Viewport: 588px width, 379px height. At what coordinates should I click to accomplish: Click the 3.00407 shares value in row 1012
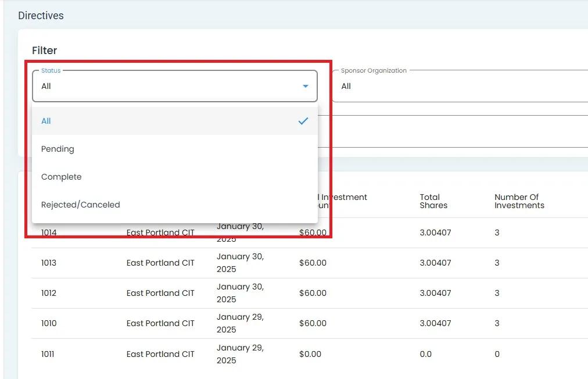pyautogui.click(x=435, y=293)
